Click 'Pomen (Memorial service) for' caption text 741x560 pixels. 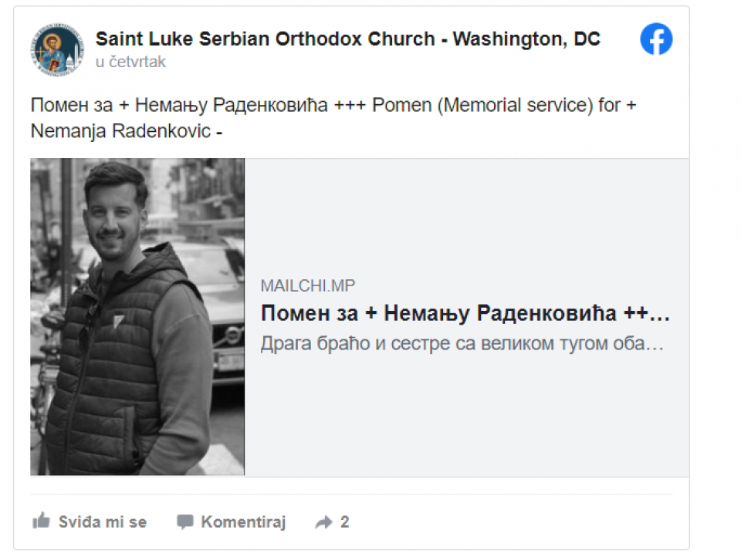[x=496, y=106]
